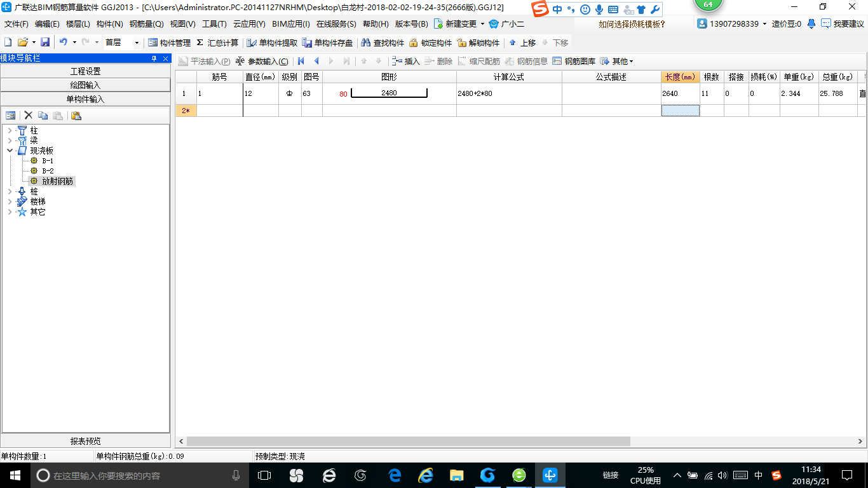Open the 工具(T) menu
Image resolution: width=868 pixels, height=488 pixels.
click(x=214, y=24)
